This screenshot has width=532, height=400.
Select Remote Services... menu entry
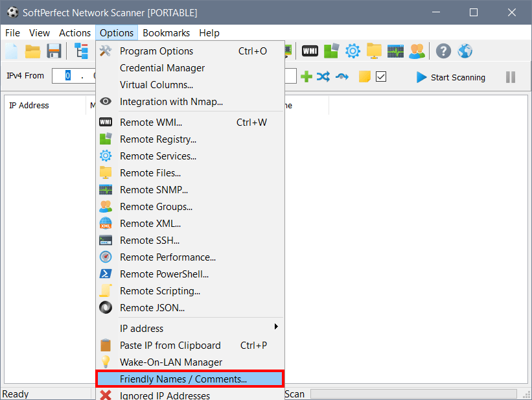190,156
